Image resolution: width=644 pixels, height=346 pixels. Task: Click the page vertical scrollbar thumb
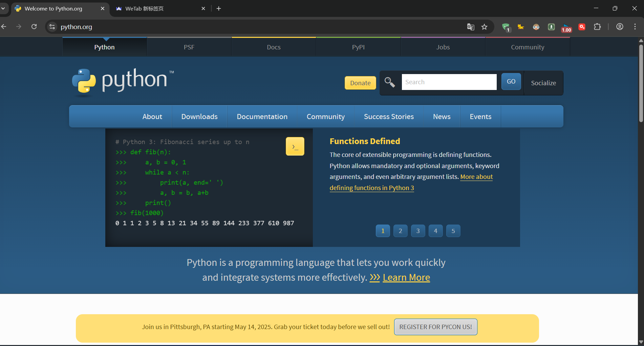coord(641,83)
